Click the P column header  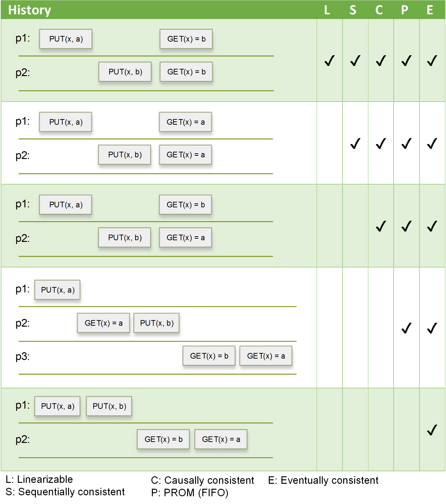[x=404, y=10]
